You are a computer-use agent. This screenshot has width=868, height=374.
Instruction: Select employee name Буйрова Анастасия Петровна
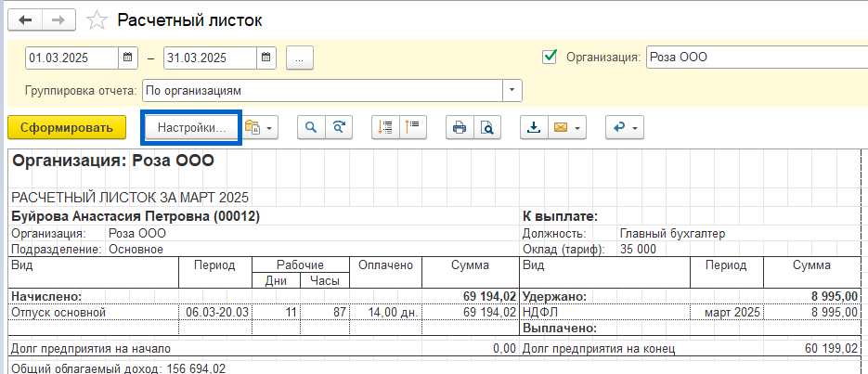click(136, 217)
